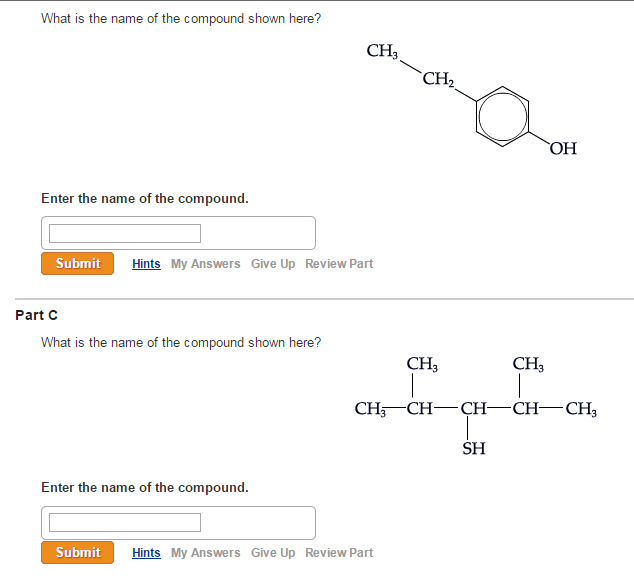
Task: Click the Part C question text
Action: click(x=181, y=343)
